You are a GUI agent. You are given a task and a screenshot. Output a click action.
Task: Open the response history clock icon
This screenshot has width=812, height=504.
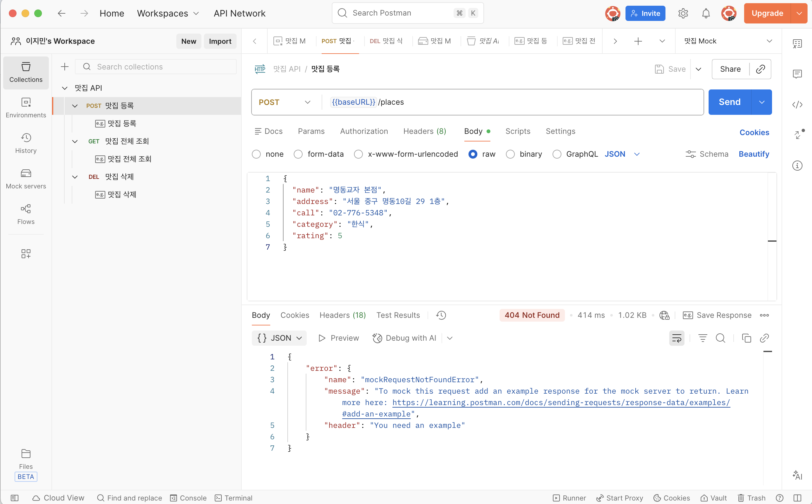click(441, 315)
